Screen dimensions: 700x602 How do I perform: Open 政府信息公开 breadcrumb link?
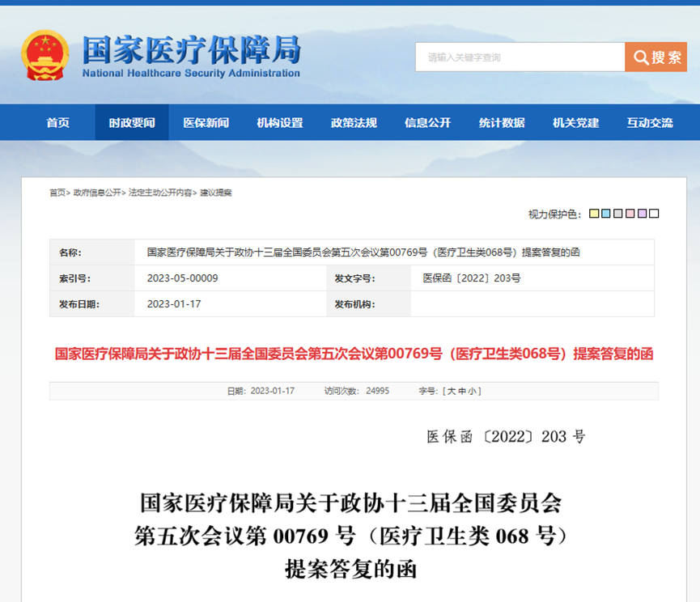point(97,193)
